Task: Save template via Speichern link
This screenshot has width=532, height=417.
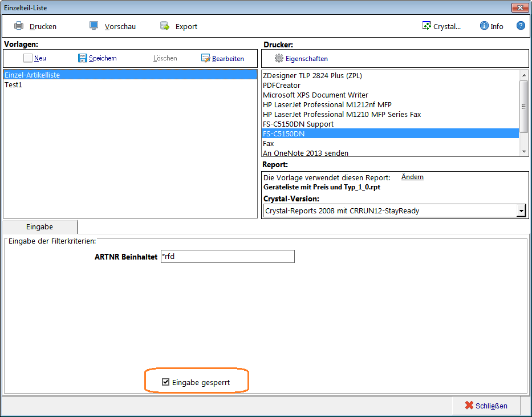Action: point(103,58)
